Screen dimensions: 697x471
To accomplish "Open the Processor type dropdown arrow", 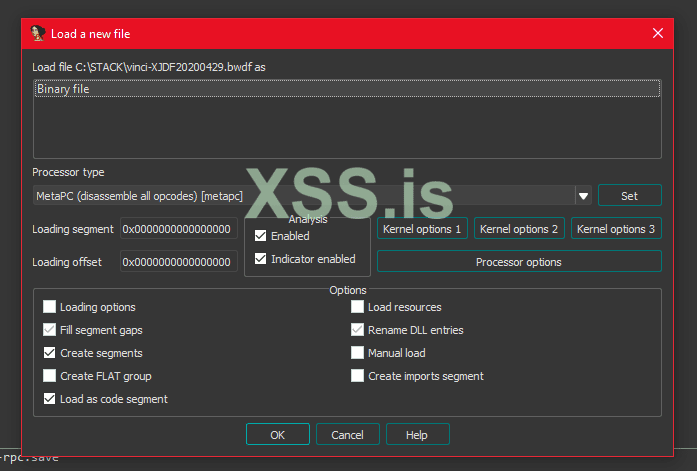I will (x=583, y=196).
